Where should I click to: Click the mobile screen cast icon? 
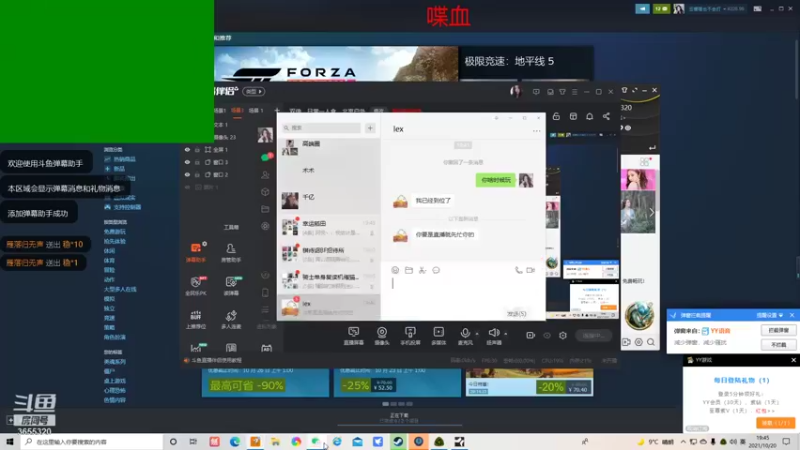click(410, 336)
